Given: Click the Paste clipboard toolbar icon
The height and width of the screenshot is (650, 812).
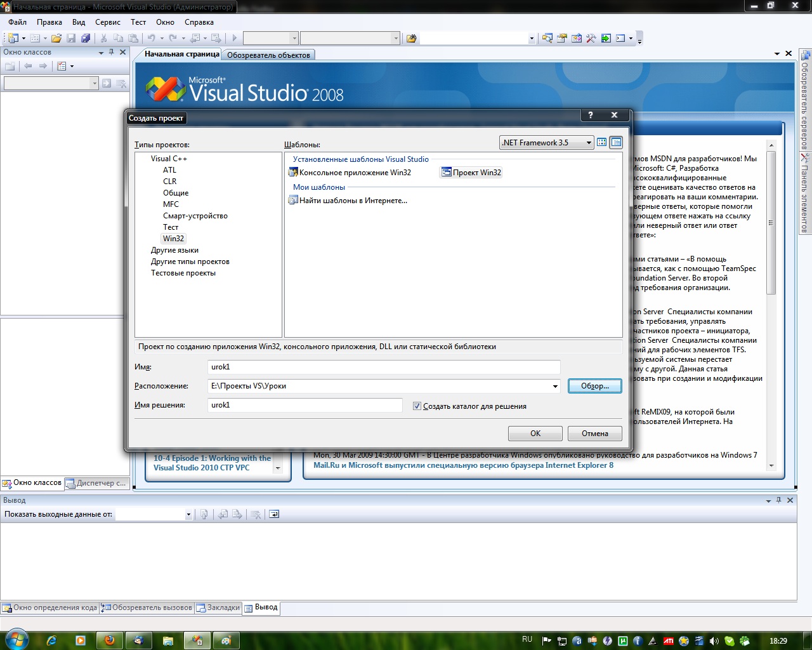Looking at the screenshot, I should coord(133,38).
